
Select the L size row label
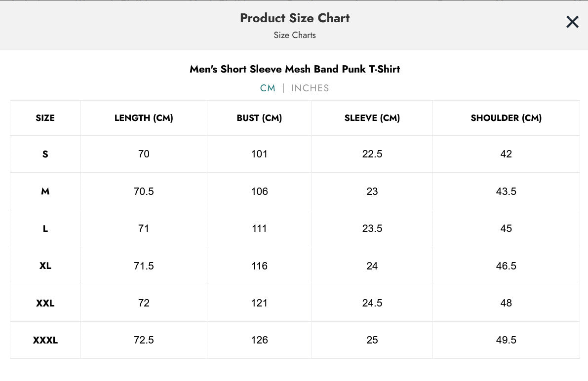click(x=45, y=229)
